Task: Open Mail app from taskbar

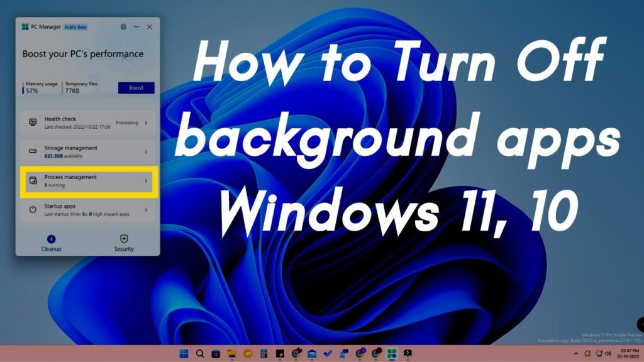Action: click(x=312, y=353)
